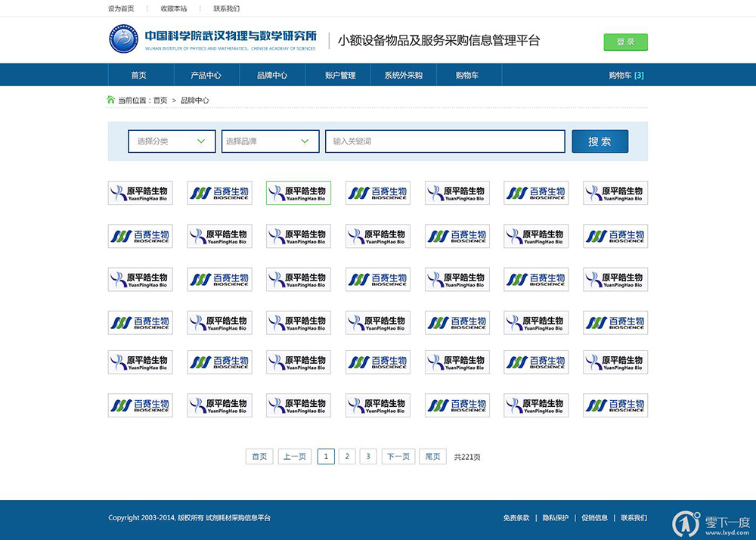
Task: Open the 选择品牌 brand dropdown
Action: pyautogui.click(x=270, y=141)
